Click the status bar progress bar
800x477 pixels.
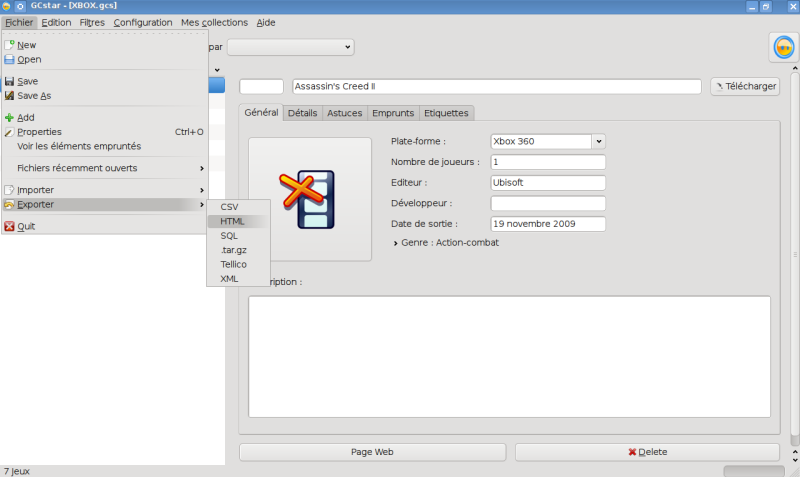[x=754, y=471]
